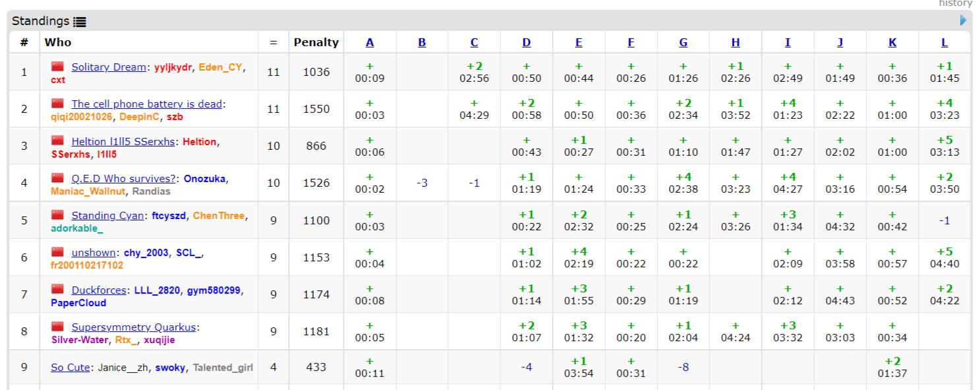Viewport: 980px width, 390px height.
Task: Click the flag icon next to unshown team
Action: point(57,253)
